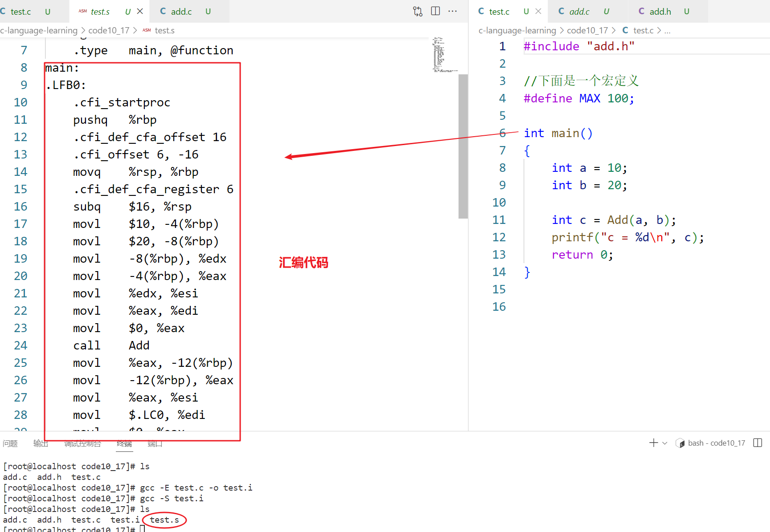Click the printf statement line
The image size is (770, 532).
pos(628,237)
